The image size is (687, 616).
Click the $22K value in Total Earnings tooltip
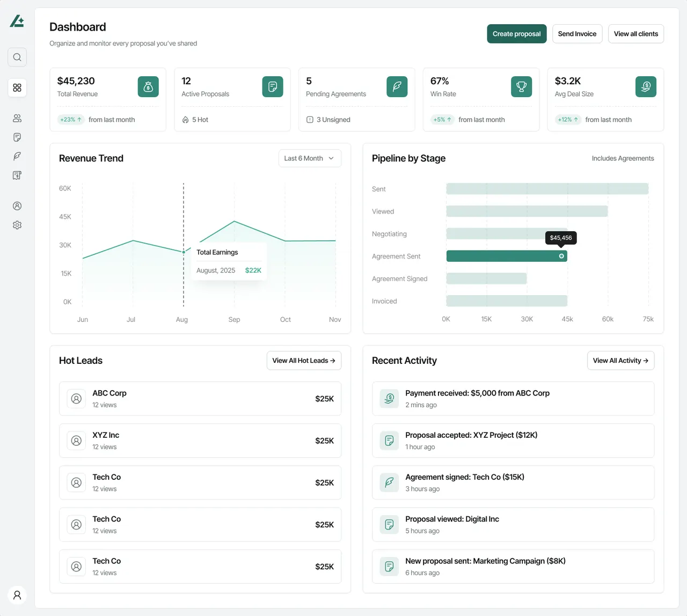pos(253,270)
